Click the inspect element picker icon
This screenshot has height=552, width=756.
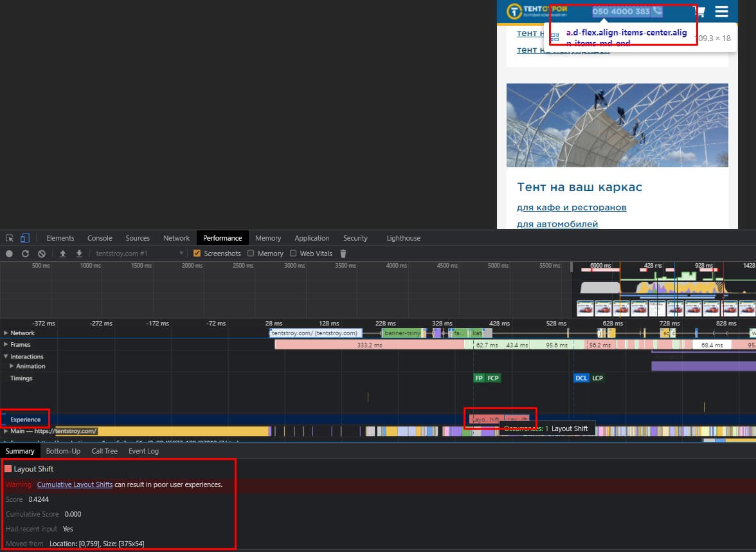[10, 238]
